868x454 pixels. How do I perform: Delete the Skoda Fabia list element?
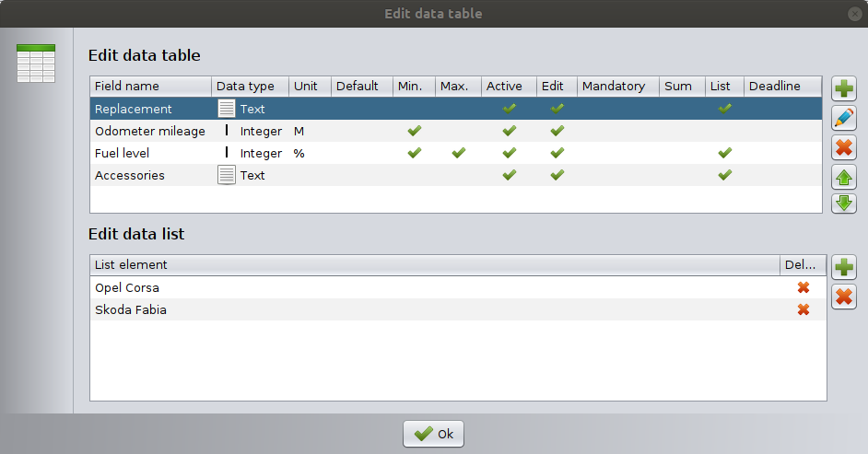[803, 309]
